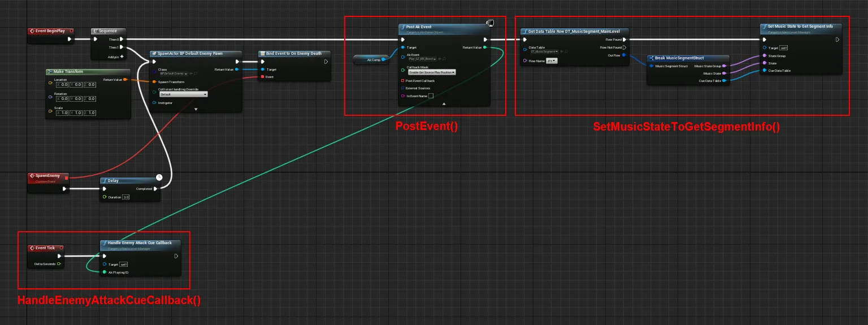Click the SpawnActor Spawn Transform pin
The width and height of the screenshot is (868, 325).
pyautogui.click(x=155, y=82)
